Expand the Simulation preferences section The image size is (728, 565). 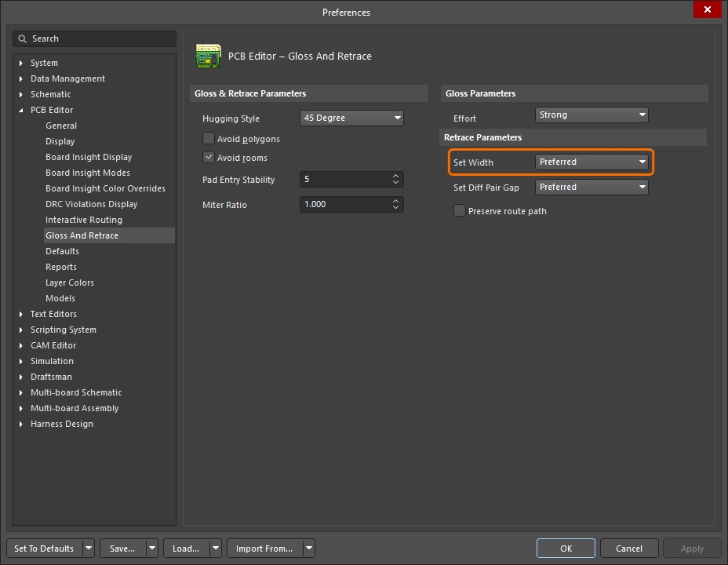pyautogui.click(x=19, y=361)
